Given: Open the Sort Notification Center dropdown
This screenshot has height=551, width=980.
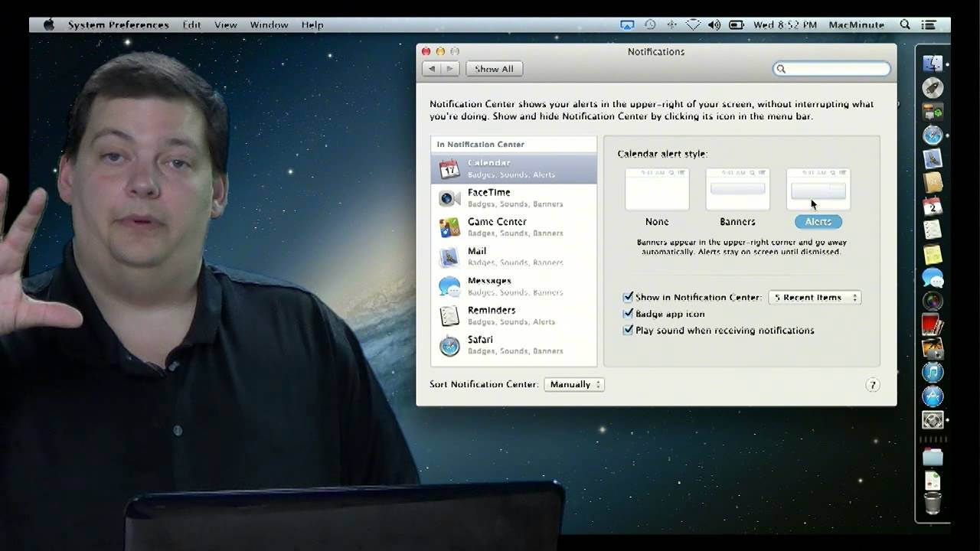Looking at the screenshot, I should coord(573,384).
